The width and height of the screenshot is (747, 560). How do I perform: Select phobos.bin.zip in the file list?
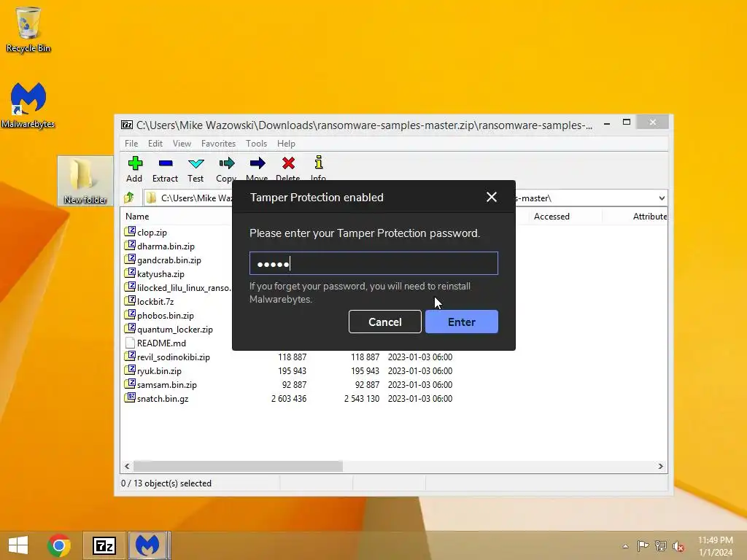(166, 315)
